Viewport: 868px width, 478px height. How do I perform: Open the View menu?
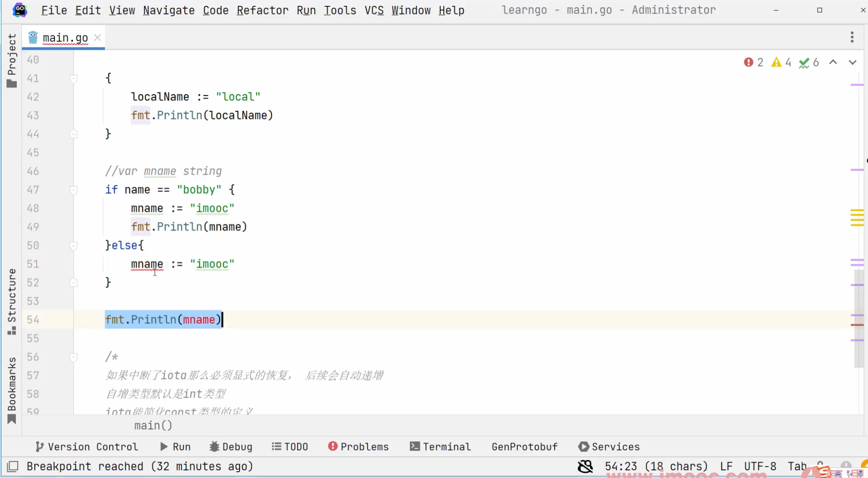tap(122, 10)
